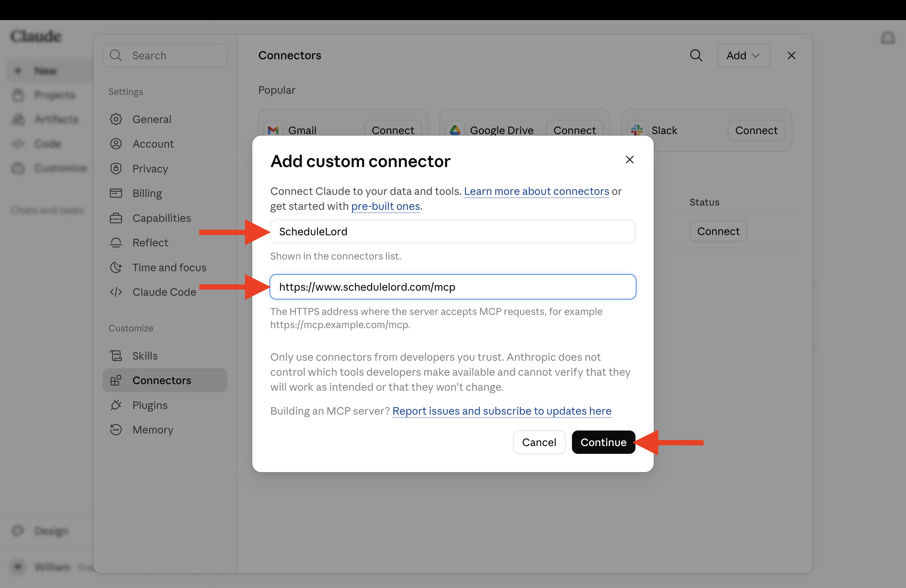Click the Skills scroll icon
Viewport: 906px width, 588px height.
(116, 356)
